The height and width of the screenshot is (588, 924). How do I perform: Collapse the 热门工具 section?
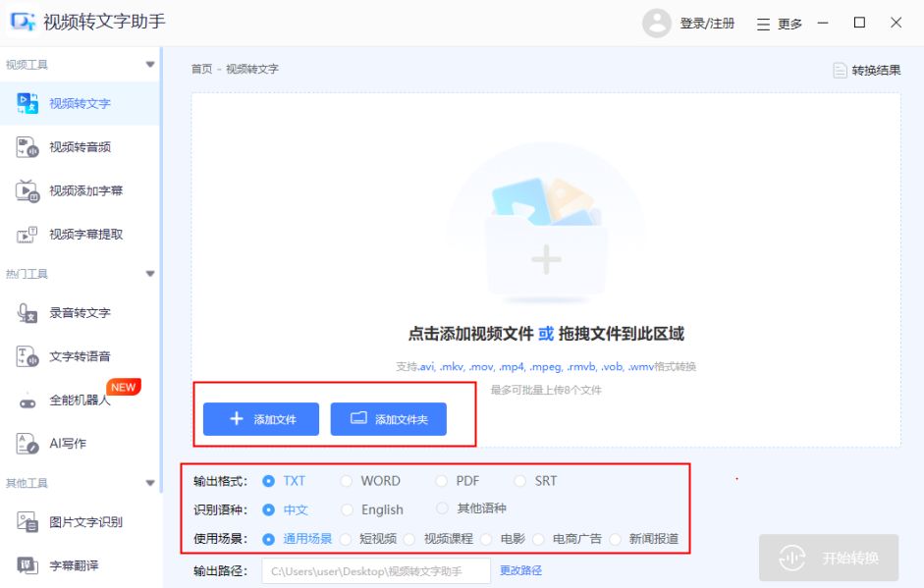[x=149, y=273]
